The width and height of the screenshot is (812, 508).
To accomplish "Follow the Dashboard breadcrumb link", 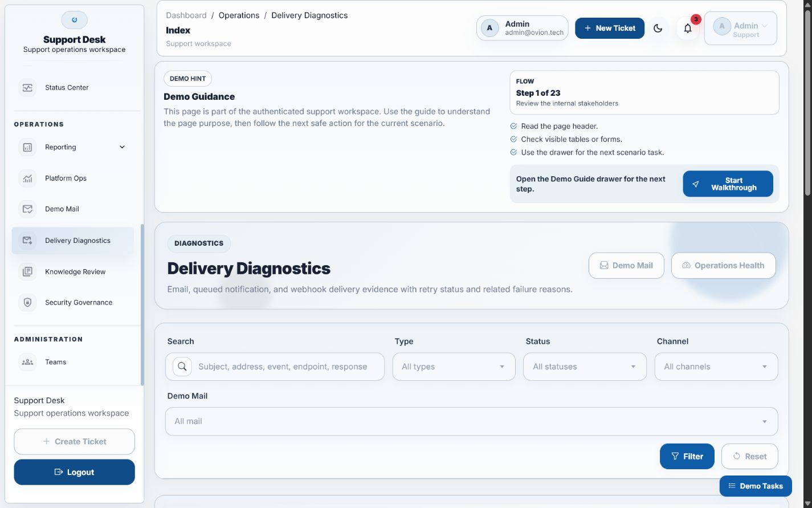I will click(186, 15).
